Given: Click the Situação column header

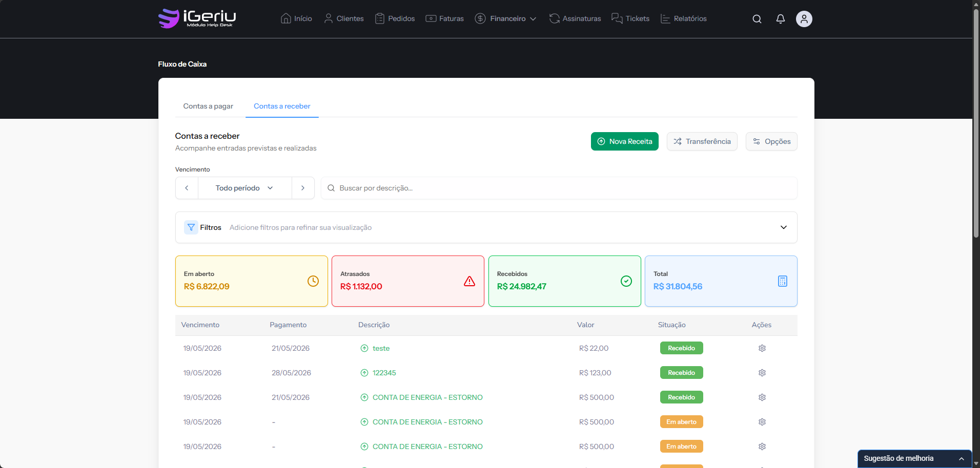Looking at the screenshot, I should coord(672,325).
